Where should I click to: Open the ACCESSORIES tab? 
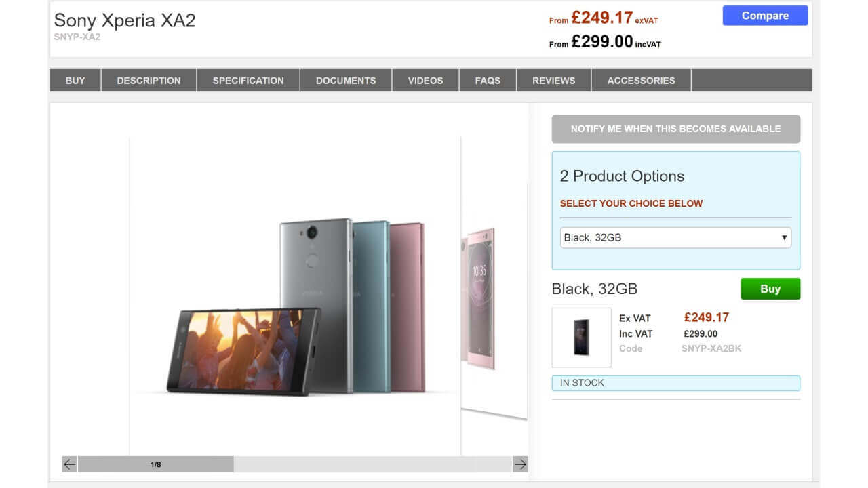click(x=641, y=80)
